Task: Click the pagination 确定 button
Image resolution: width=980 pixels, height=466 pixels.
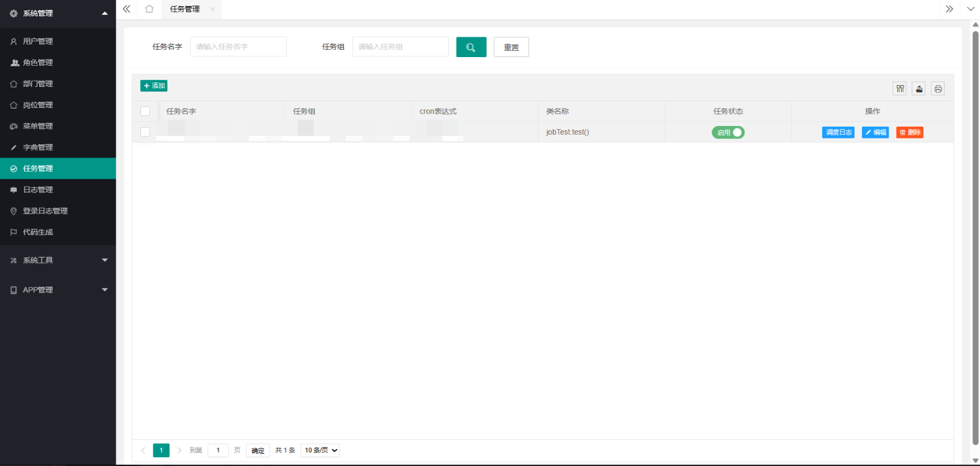Action: (258, 450)
